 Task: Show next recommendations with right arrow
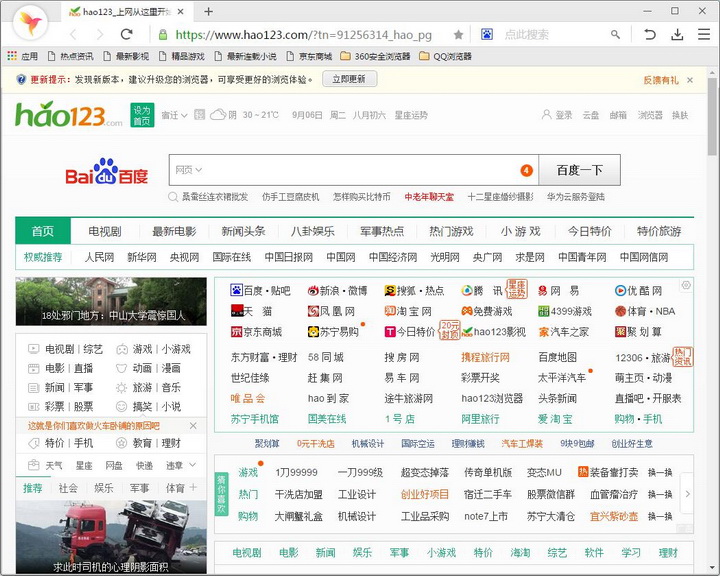point(687,494)
